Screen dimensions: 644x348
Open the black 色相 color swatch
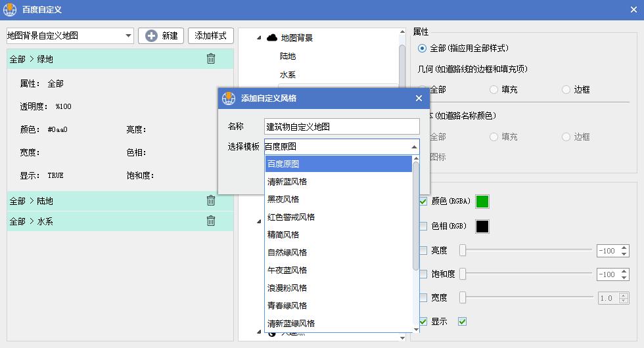coord(482,226)
